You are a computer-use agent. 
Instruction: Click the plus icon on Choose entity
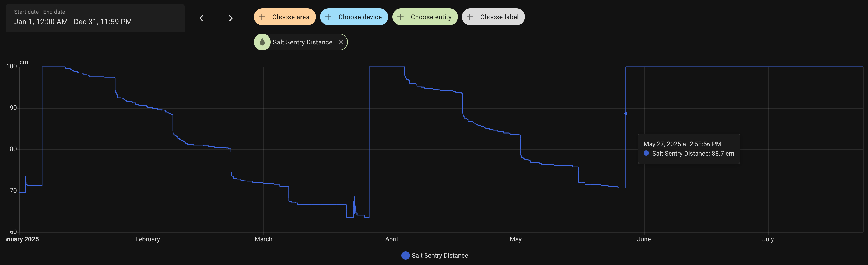coord(400,17)
